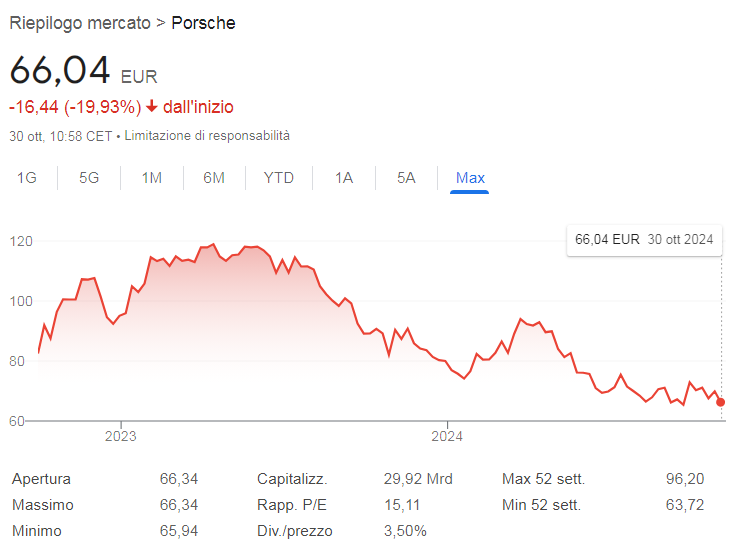
Task: Click the Apertura value 66,34
Action: coord(179,479)
